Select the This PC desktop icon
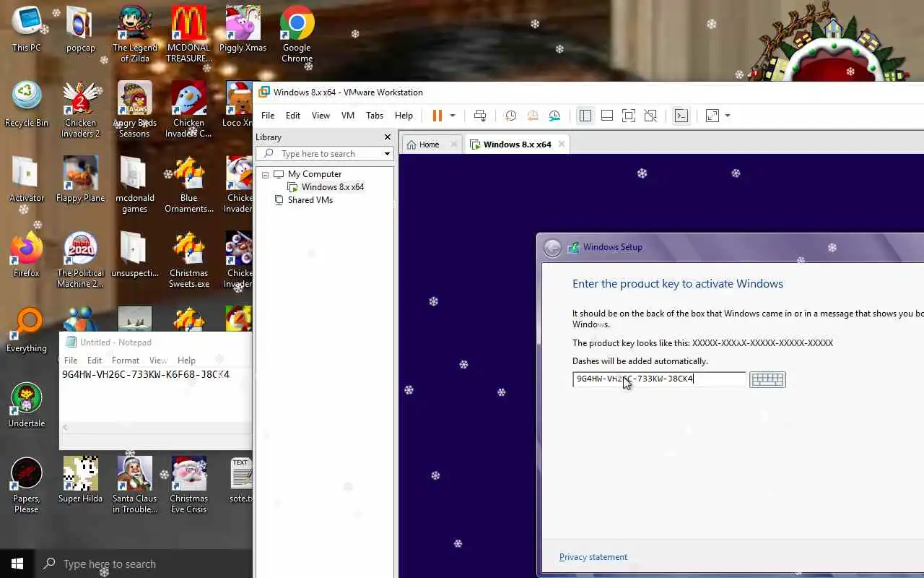This screenshot has height=578, width=924. point(27,30)
